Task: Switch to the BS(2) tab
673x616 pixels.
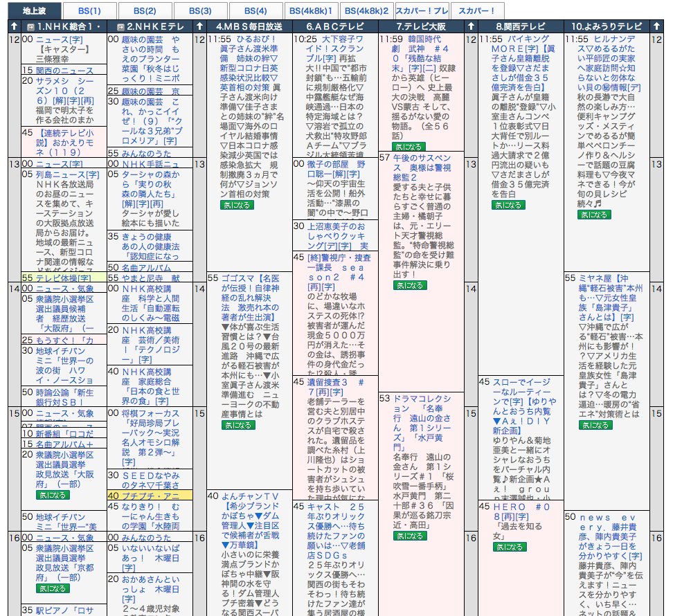Action: pyautogui.click(x=145, y=10)
